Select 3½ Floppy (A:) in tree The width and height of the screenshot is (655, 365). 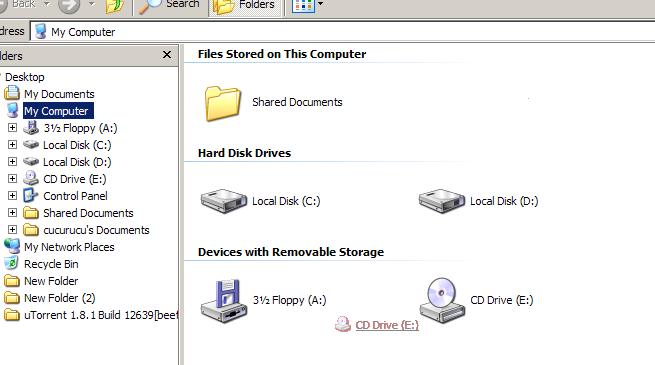click(80, 128)
